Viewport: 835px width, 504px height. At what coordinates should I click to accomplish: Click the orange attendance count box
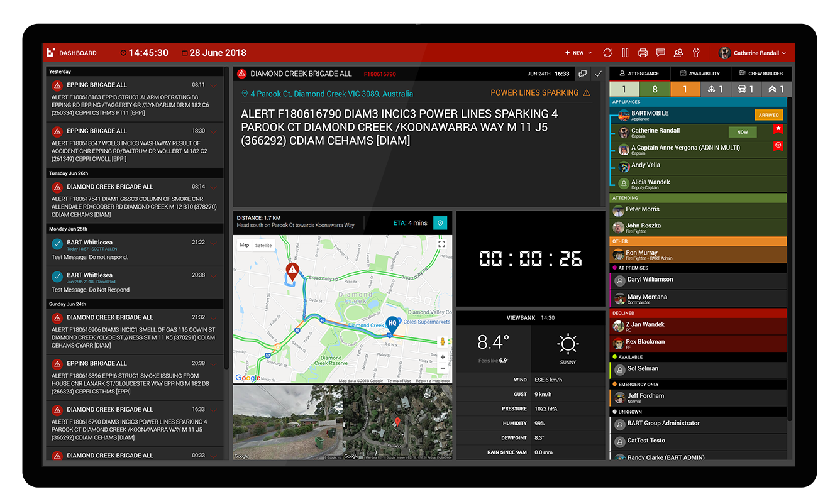pyautogui.click(x=685, y=90)
